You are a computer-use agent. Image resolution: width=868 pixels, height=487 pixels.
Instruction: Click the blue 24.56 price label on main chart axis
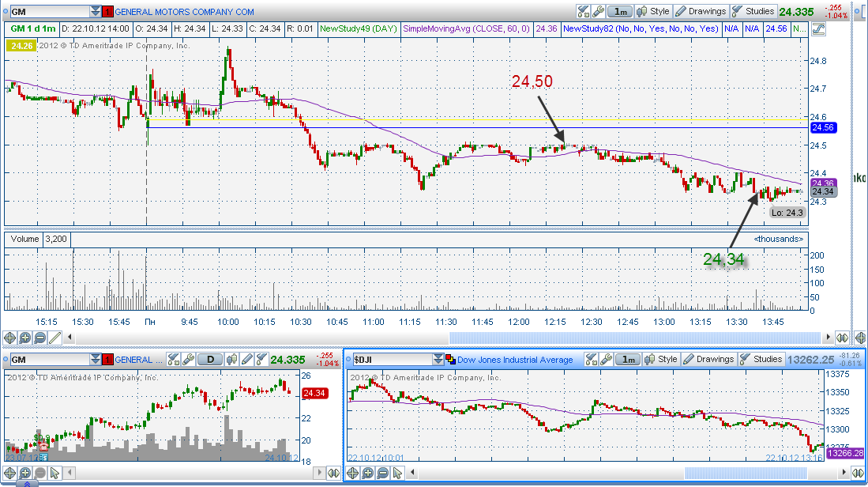pyautogui.click(x=823, y=127)
